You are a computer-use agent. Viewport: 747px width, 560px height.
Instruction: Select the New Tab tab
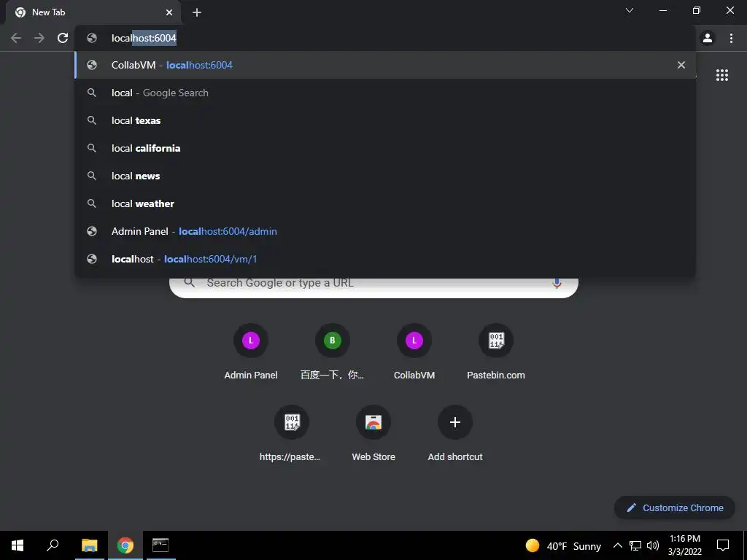pos(93,12)
